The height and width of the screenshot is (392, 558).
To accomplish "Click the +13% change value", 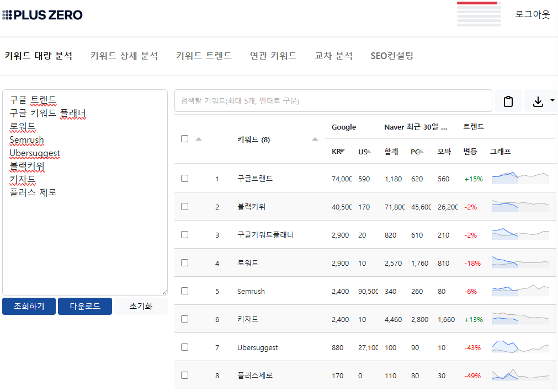I will coord(474,319).
